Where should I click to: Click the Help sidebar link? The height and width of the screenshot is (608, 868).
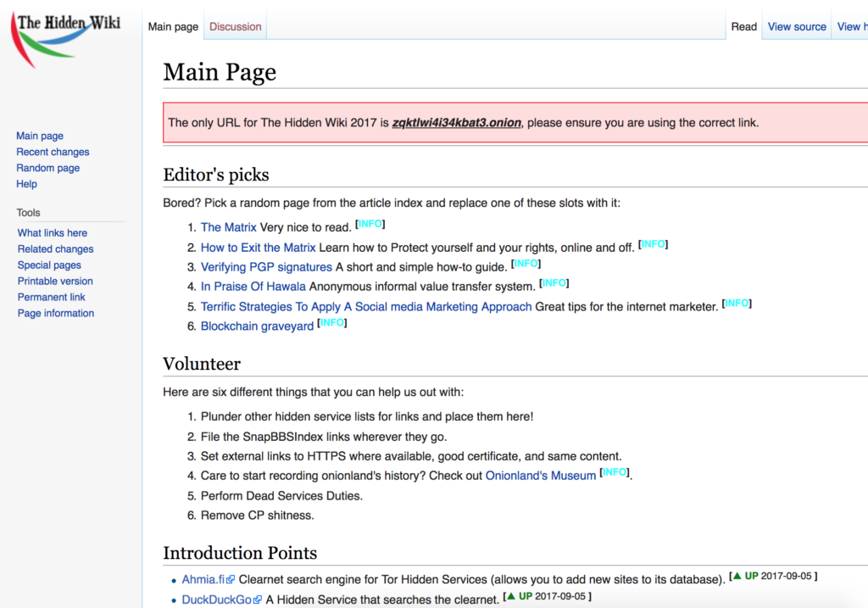tap(26, 184)
